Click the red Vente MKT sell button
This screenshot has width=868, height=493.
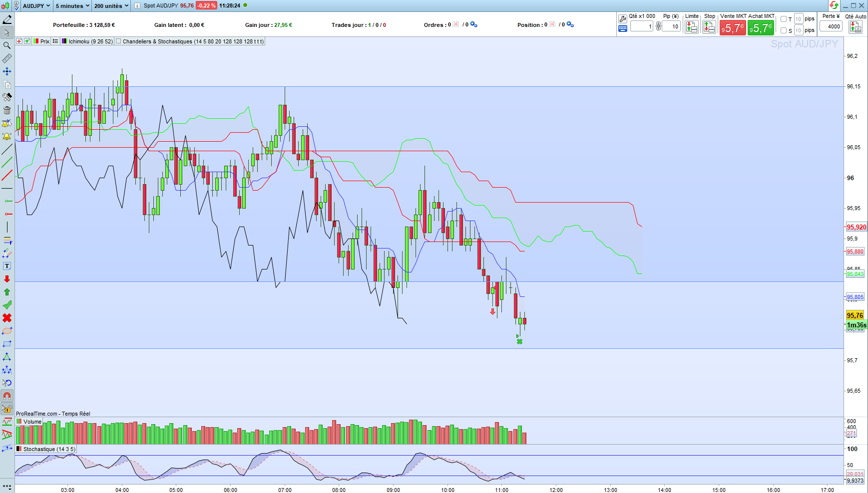tap(733, 28)
